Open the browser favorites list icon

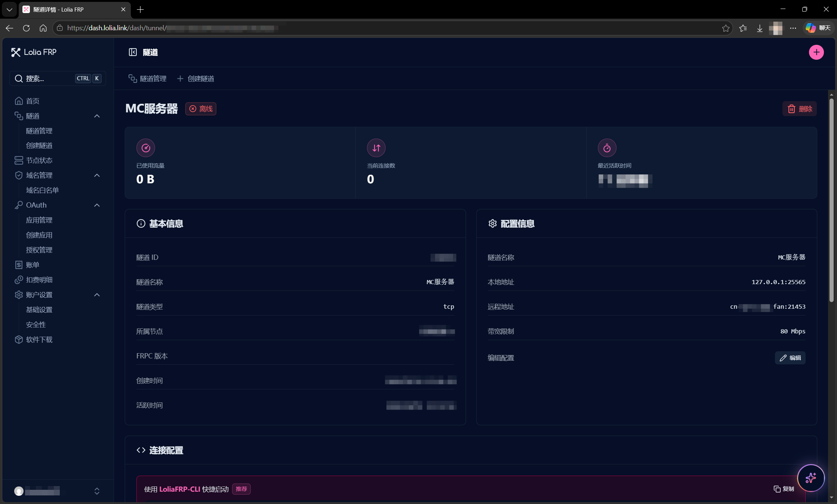pyautogui.click(x=743, y=28)
